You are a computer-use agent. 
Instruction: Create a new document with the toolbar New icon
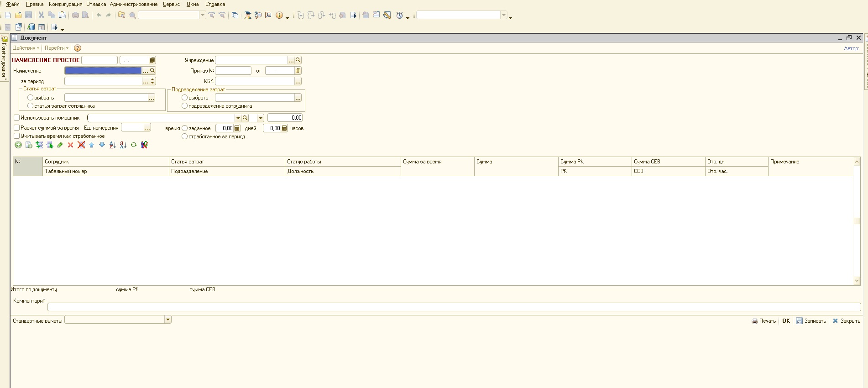[8, 15]
